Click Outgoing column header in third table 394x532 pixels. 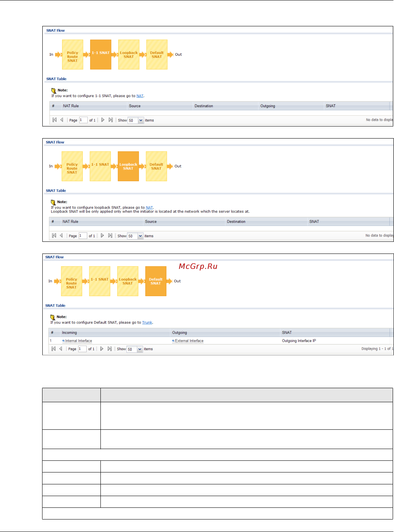[225, 333]
